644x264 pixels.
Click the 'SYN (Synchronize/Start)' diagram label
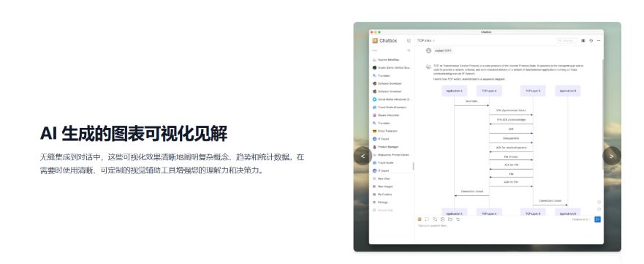tap(511, 110)
